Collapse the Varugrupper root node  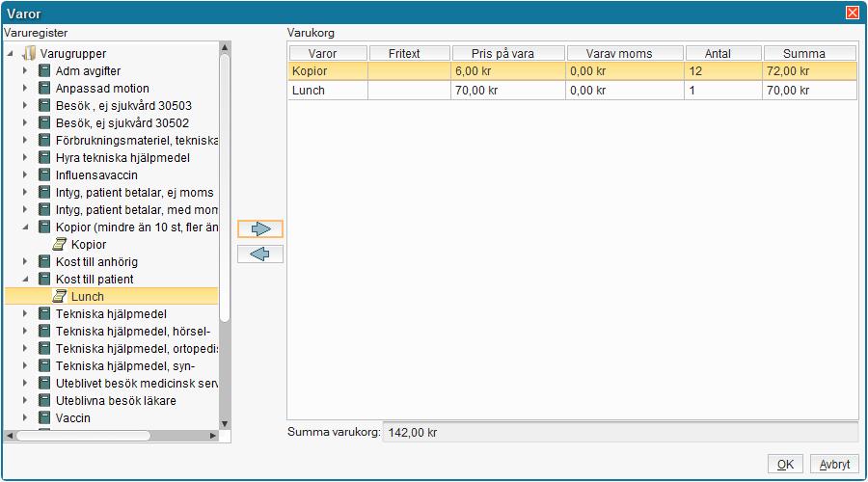click(10, 54)
